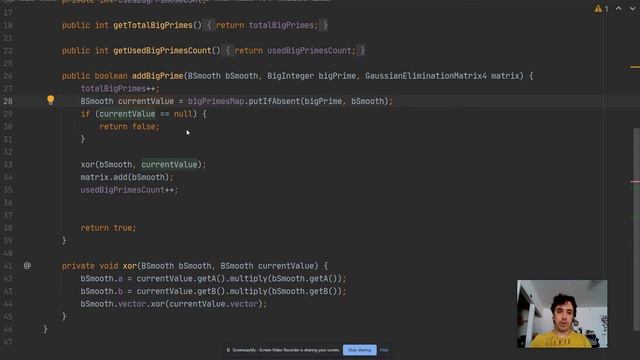640x360 pixels.
Task: Click bSmooth.vector.xor call on line 44
Action: pyautogui.click(x=173, y=304)
